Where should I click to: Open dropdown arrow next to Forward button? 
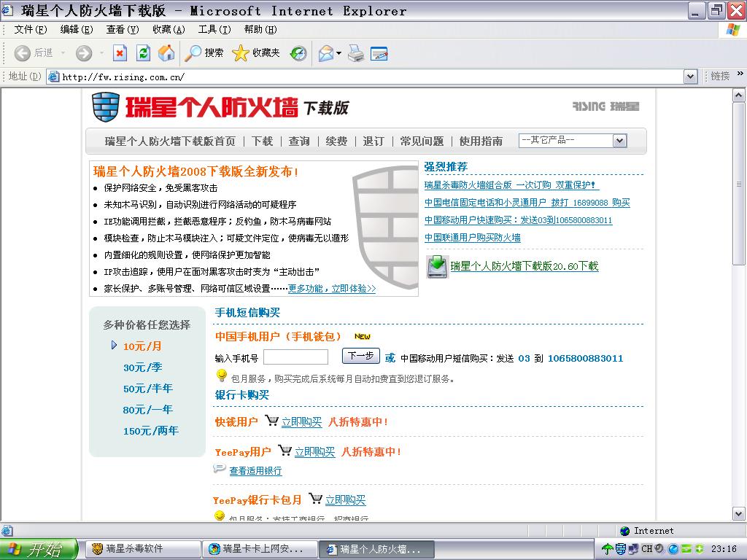coord(101,52)
